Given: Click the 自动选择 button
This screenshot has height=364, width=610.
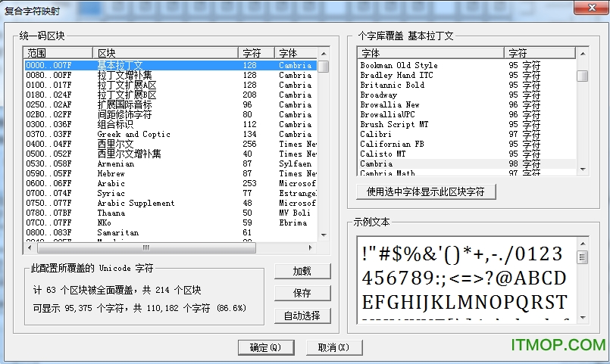Looking at the screenshot, I should tap(302, 316).
